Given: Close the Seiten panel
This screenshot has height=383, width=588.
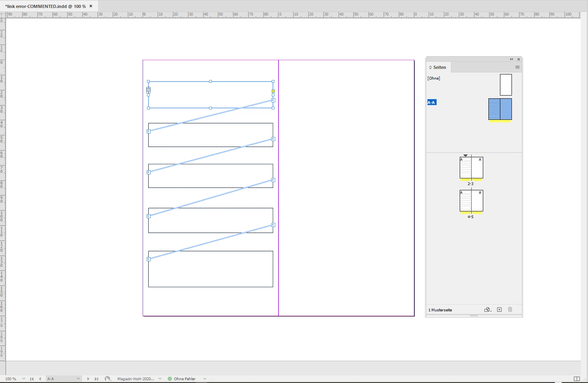Looking at the screenshot, I should pyautogui.click(x=519, y=59).
